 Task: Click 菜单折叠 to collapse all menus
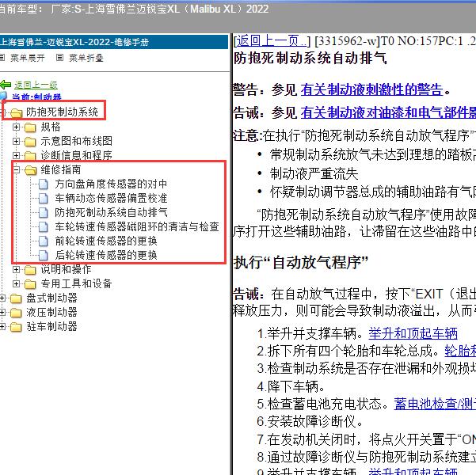[x=86, y=58]
